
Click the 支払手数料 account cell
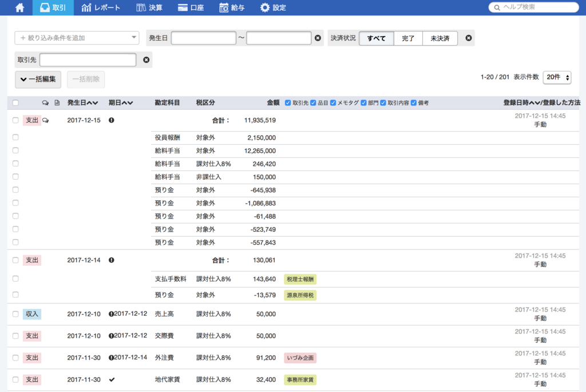[171, 279]
